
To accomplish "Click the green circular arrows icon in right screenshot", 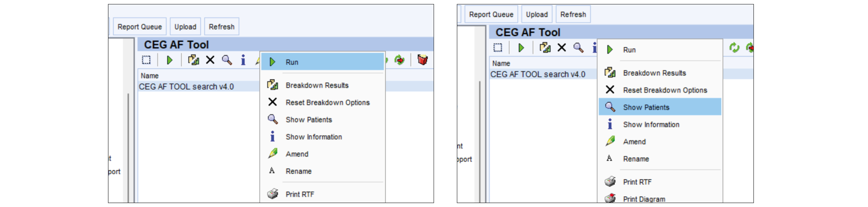I will 734,48.
